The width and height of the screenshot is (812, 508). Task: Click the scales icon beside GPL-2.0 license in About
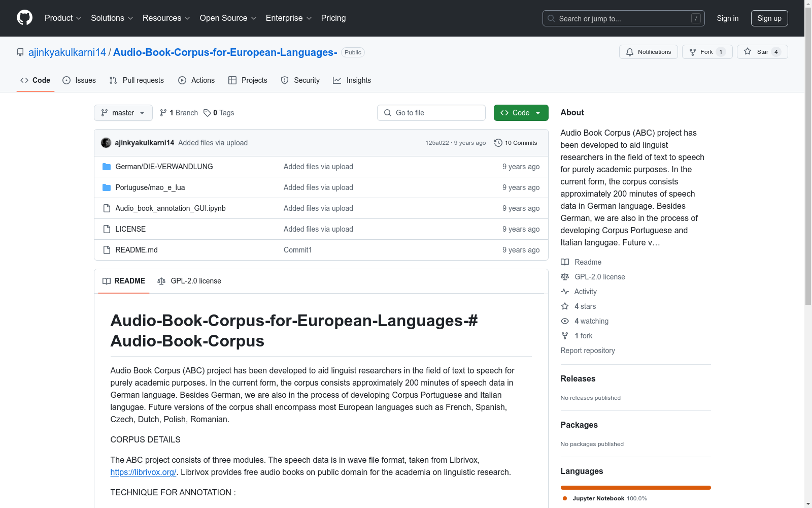click(565, 277)
